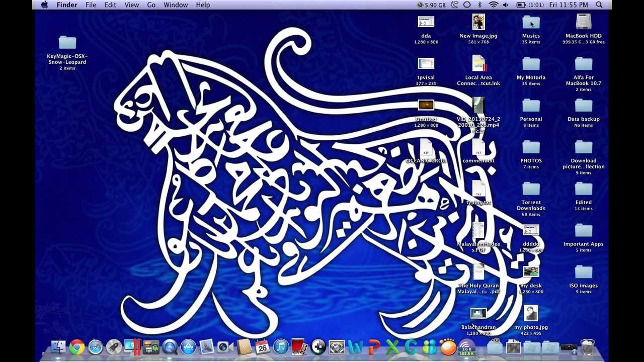644x362 pixels.
Task: Select the ISO images folder
Action: (584, 273)
